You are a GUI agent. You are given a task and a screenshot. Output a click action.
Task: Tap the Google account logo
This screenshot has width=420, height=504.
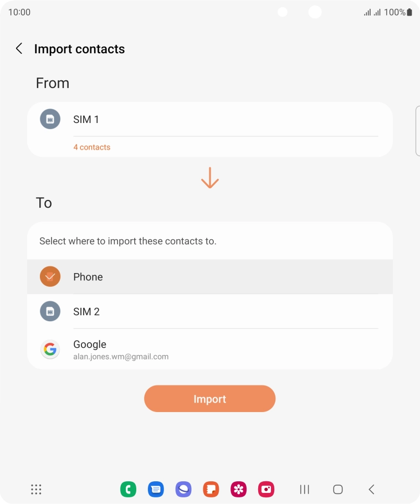[50, 349]
